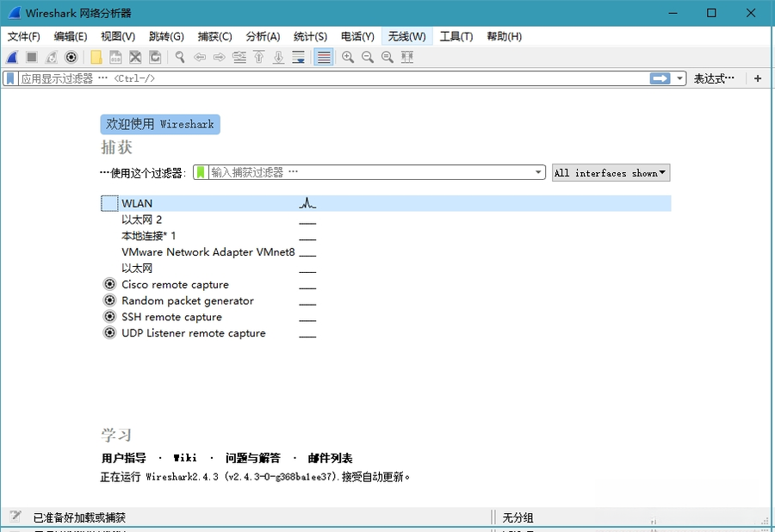Open the Wiki link

click(185, 459)
